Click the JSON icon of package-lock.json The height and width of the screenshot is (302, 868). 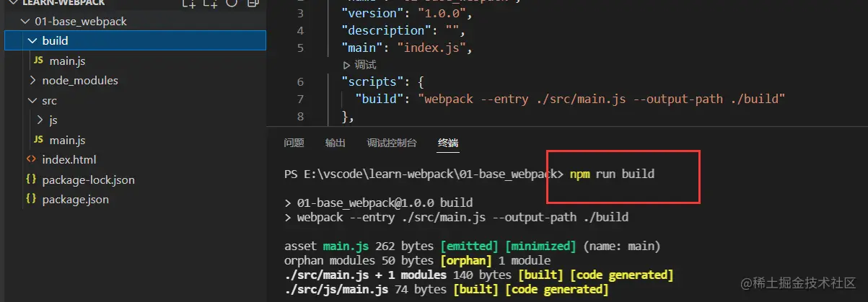31,179
